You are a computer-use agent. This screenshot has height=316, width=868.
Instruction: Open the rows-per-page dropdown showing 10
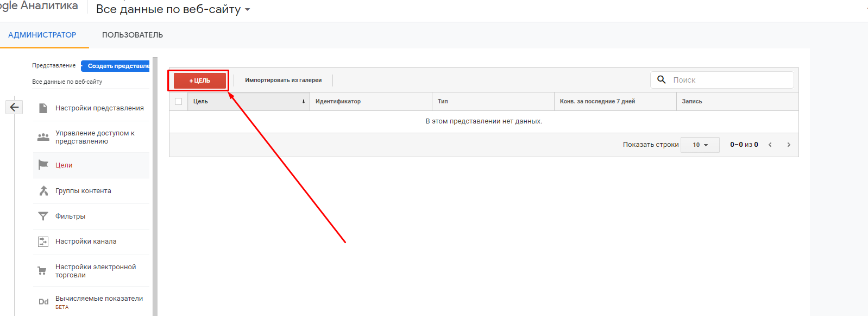pyautogui.click(x=700, y=145)
